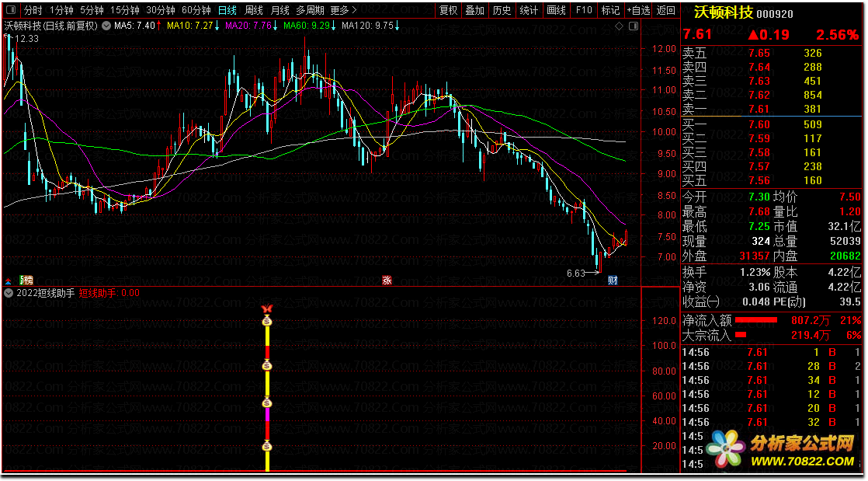This screenshot has height=481, width=868.
Task: Click the 短线助手: 0.00 indicator value
Action: coord(109,293)
